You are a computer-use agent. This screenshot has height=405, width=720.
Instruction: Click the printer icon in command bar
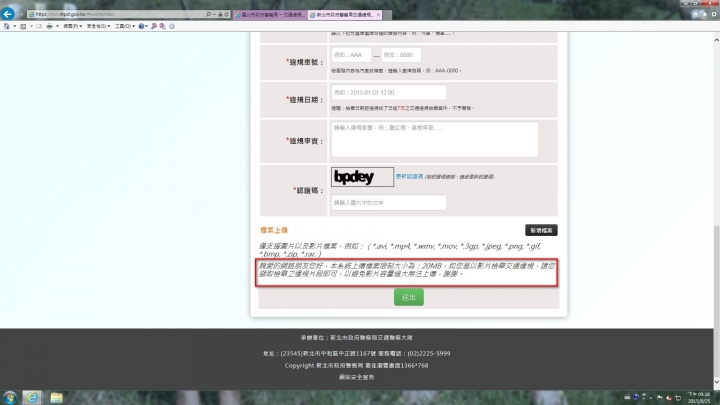pos(49,26)
